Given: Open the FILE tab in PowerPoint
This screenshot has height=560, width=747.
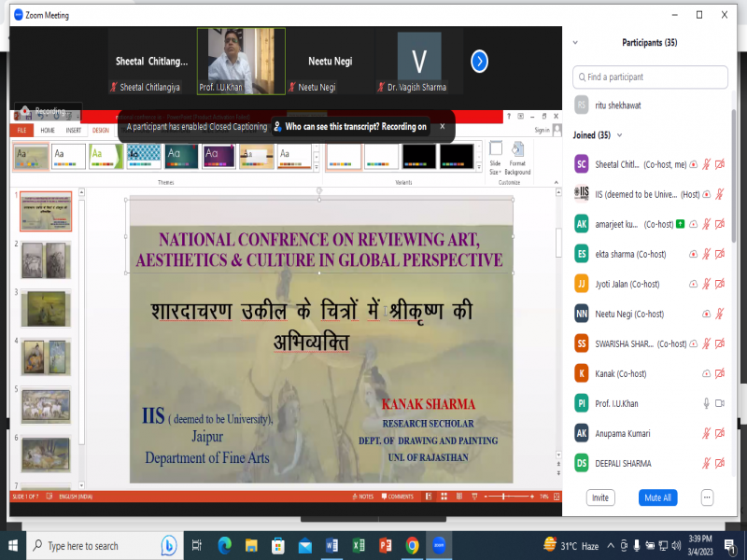Looking at the screenshot, I should point(21,131).
